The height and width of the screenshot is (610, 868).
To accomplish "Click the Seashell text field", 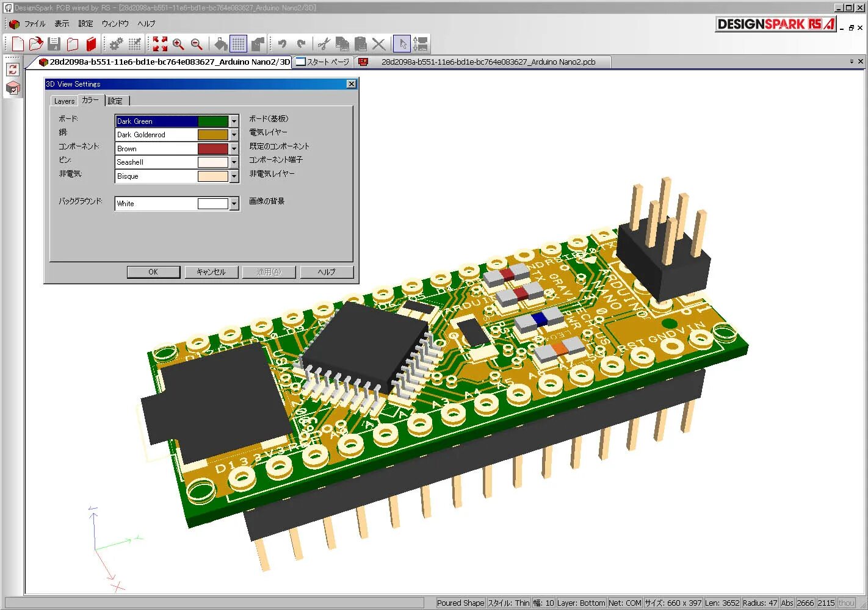I will pos(156,162).
